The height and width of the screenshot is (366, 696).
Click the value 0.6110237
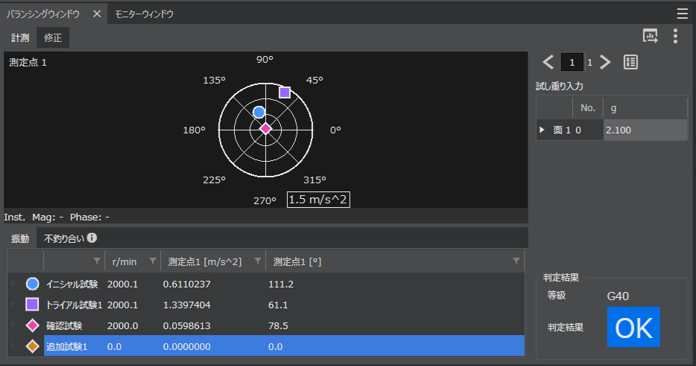coord(186,284)
